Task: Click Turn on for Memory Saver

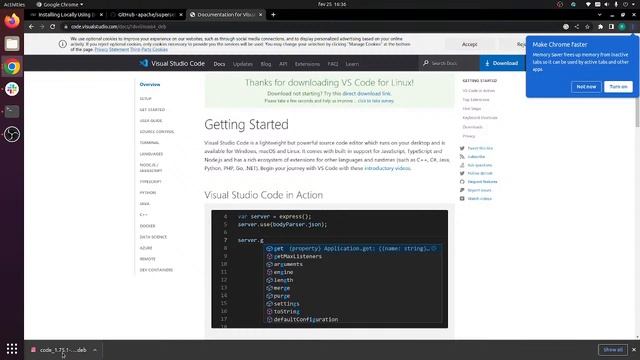Action: coord(618,87)
